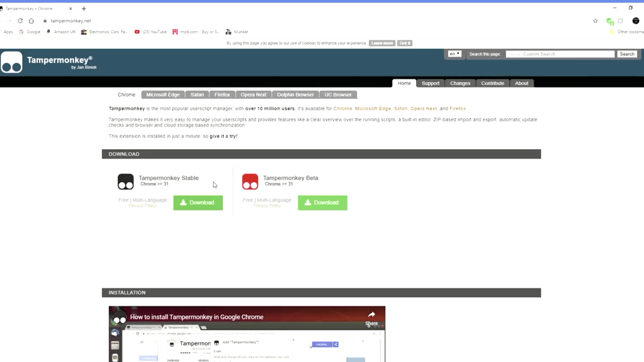Open the Electronics, Cars bookmark
644x362 pixels.
104,32
